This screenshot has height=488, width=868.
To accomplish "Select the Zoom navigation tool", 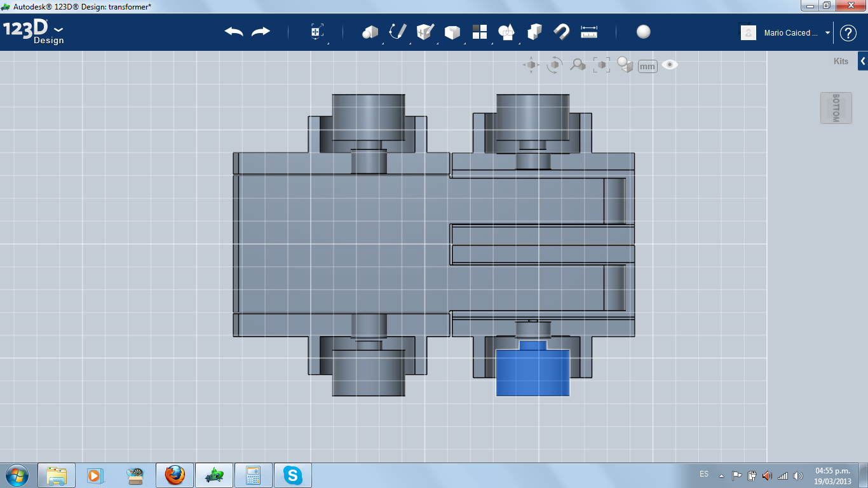I will point(578,65).
